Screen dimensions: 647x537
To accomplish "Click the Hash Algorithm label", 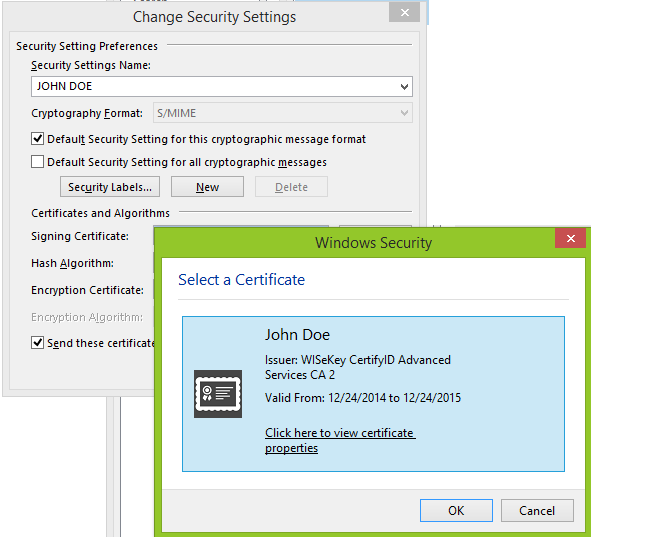I will click(x=72, y=263).
